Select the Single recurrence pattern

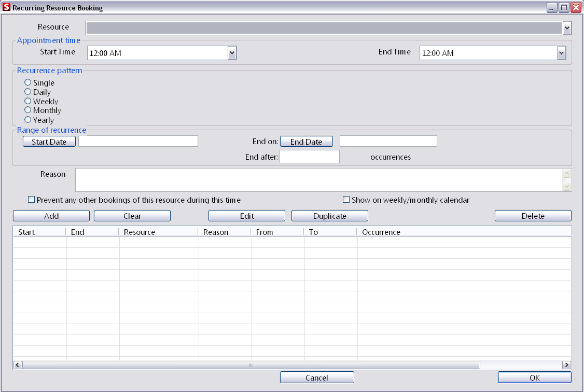click(x=27, y=82)
